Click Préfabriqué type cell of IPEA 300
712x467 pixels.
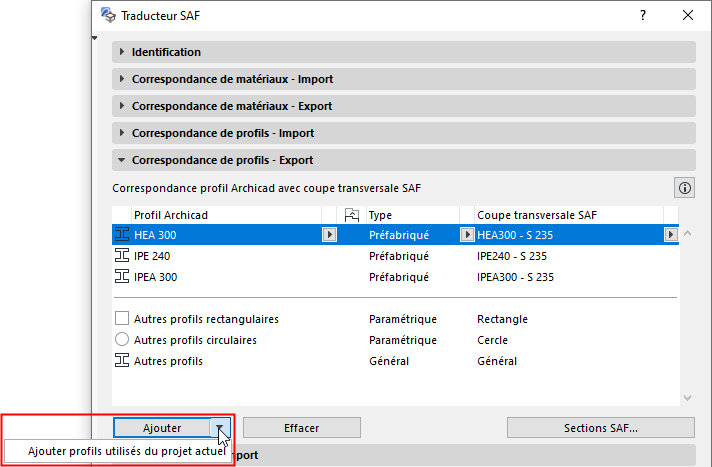pyautogui.click(x=399, y=277)
